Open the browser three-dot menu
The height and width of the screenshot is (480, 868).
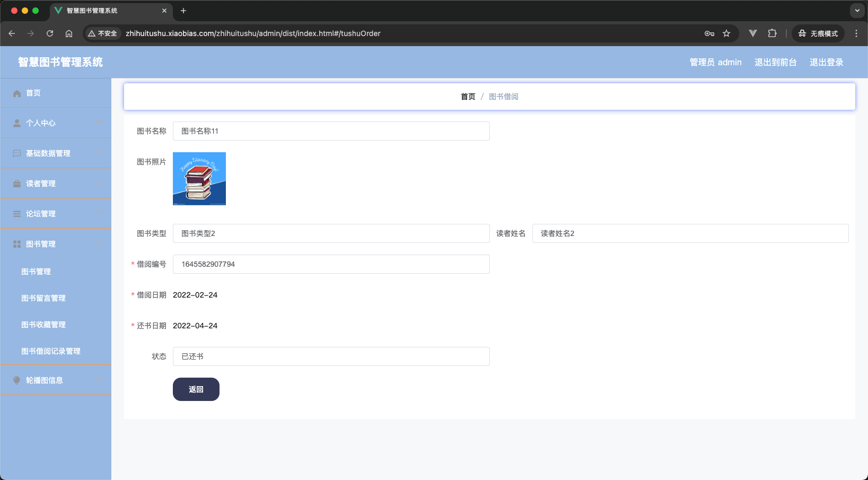click(856, 33)
